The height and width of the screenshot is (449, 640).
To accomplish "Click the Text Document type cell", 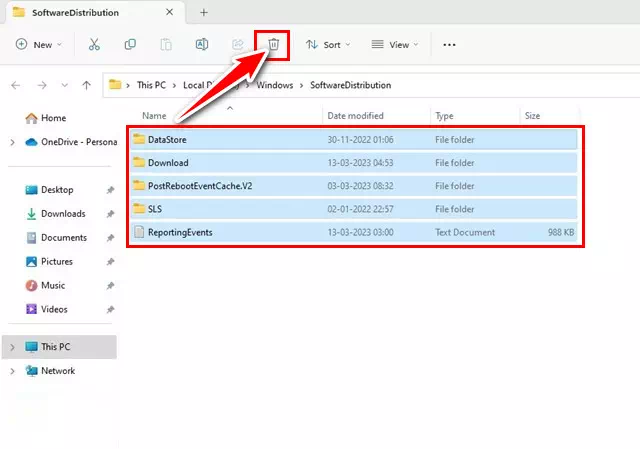I will click(465, 232).
